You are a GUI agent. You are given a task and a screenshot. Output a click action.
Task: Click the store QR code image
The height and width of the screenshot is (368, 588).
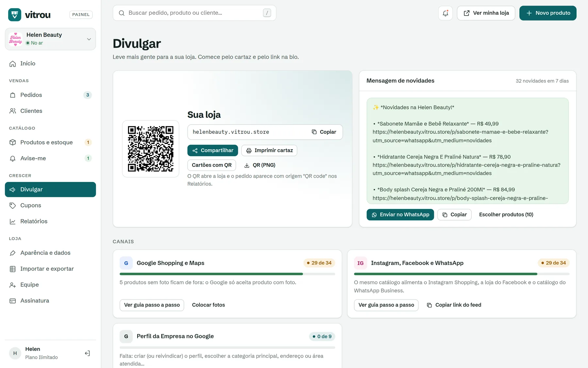(151, 149)
